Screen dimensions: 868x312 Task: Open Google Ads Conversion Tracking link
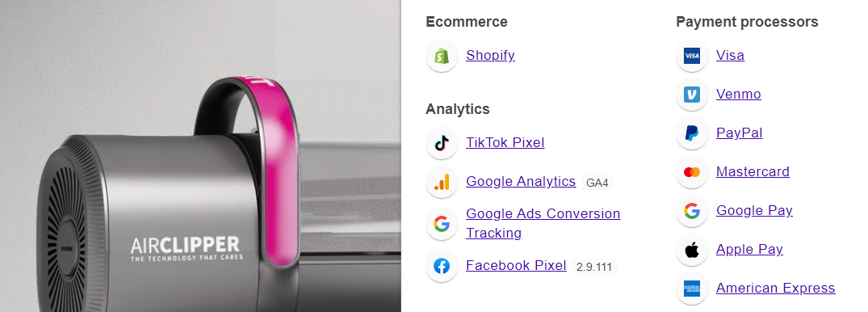pyautogui.click(x=543, y=223)
